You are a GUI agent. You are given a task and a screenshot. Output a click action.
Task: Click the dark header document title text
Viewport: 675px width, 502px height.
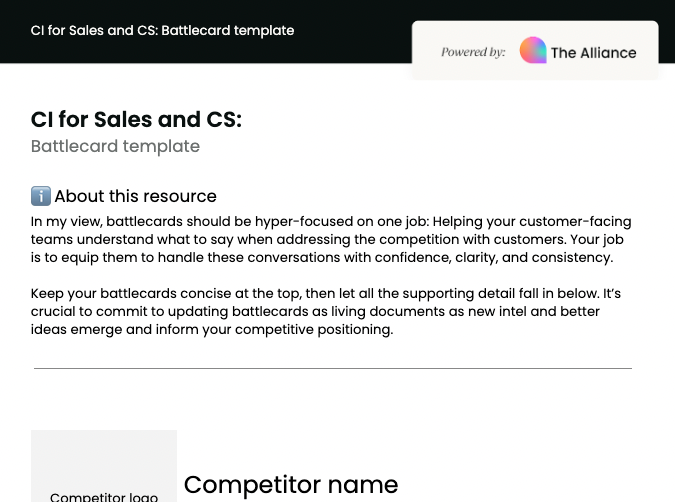click(162, 30)
